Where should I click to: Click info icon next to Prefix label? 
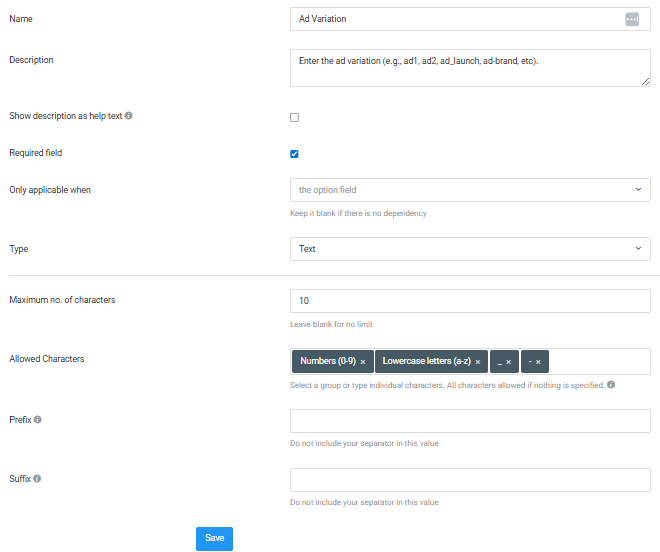pos(37,419)
